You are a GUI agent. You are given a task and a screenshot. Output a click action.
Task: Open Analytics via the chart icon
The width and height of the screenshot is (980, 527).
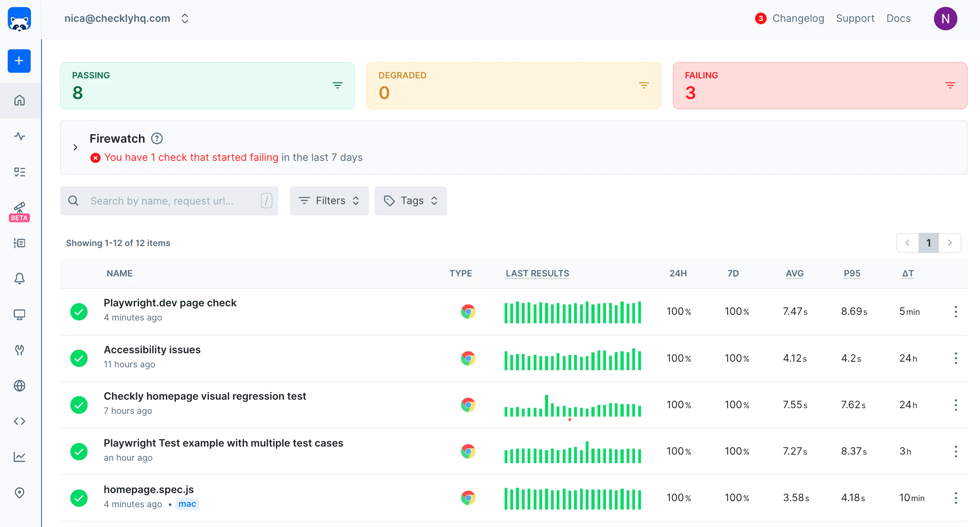tap(19, 456)
